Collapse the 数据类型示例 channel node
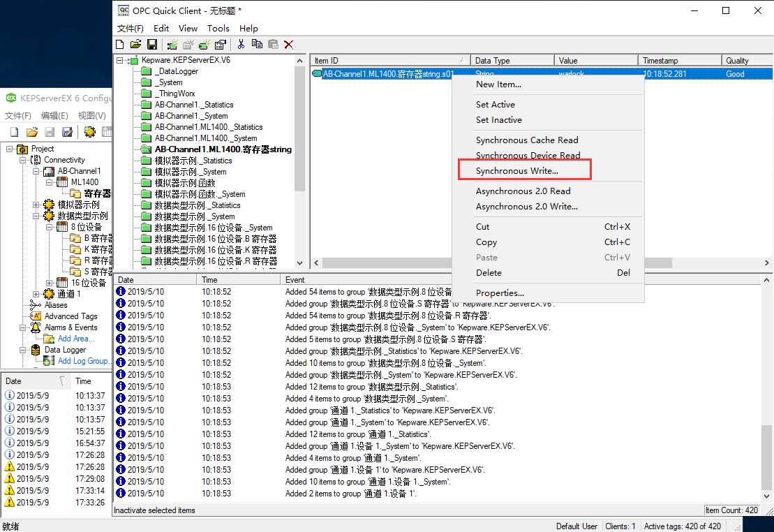 pos(36,216)
